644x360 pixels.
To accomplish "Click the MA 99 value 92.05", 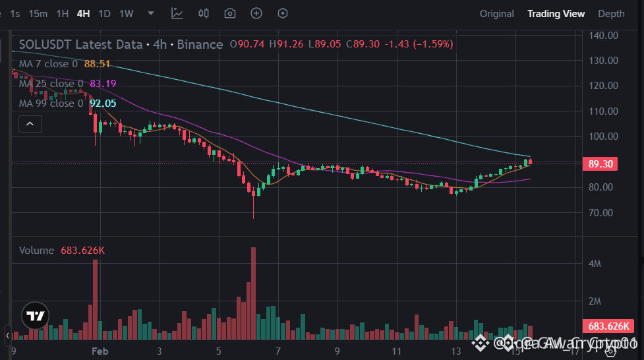I will (x=103, y=104).
